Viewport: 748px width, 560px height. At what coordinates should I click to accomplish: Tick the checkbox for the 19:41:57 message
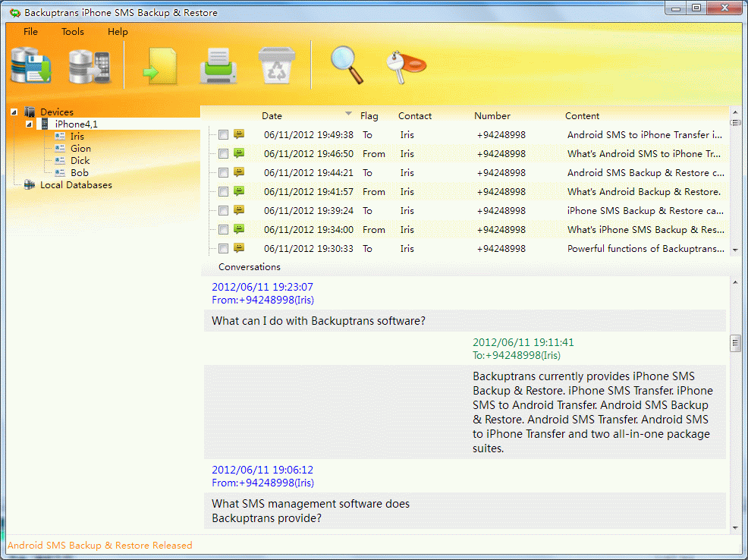coord(222,191)
